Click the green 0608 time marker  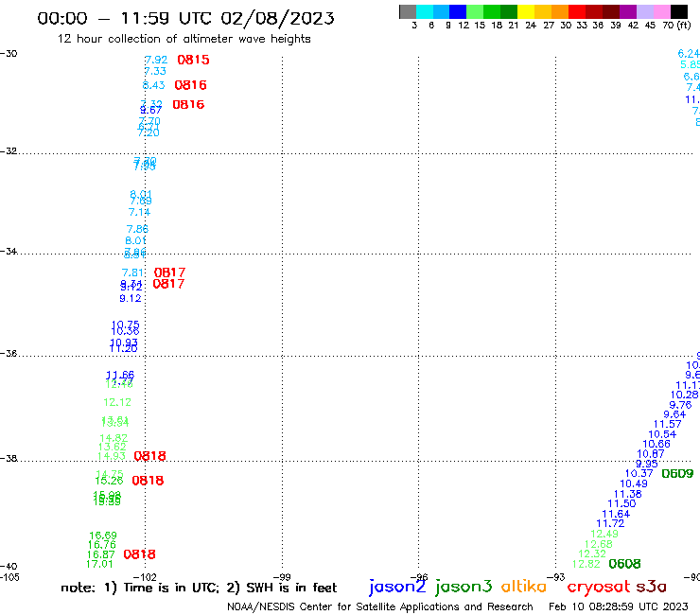point(624,564)
